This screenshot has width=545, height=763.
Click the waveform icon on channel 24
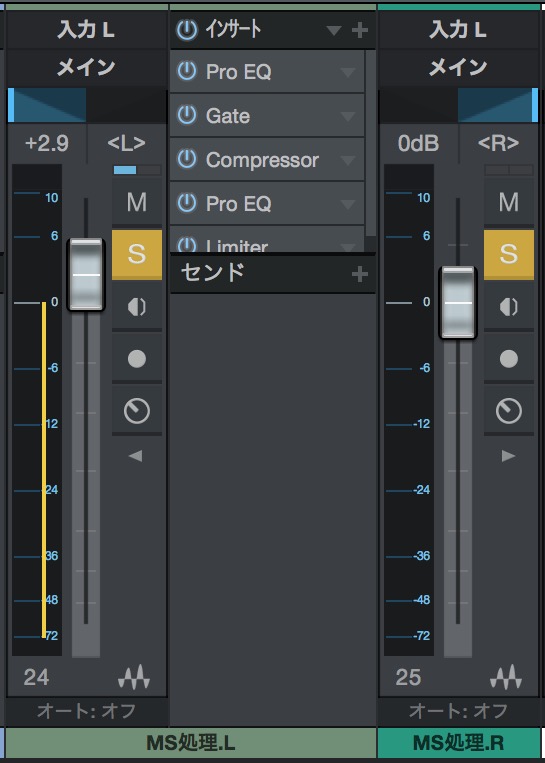point(134,676)
